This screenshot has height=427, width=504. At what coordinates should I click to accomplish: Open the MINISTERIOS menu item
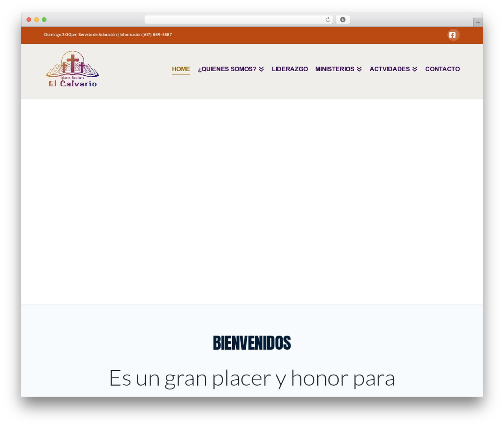[x=335, y=69]
